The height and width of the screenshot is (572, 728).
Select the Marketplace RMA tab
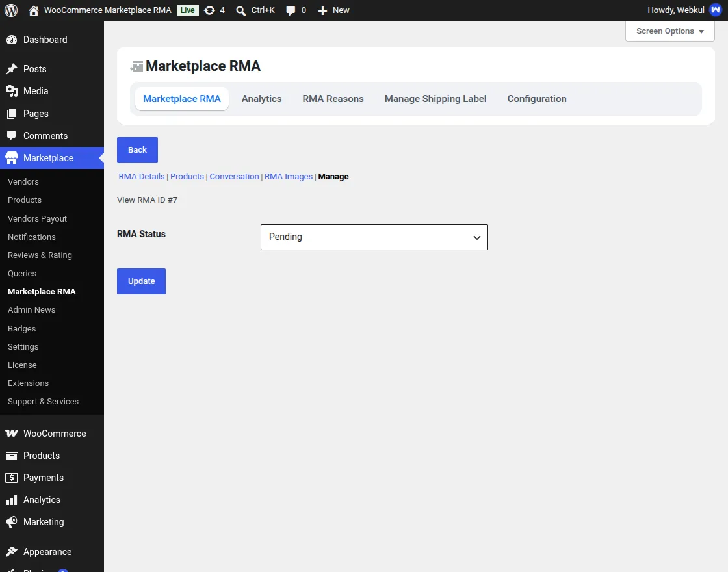click(182, 99)
